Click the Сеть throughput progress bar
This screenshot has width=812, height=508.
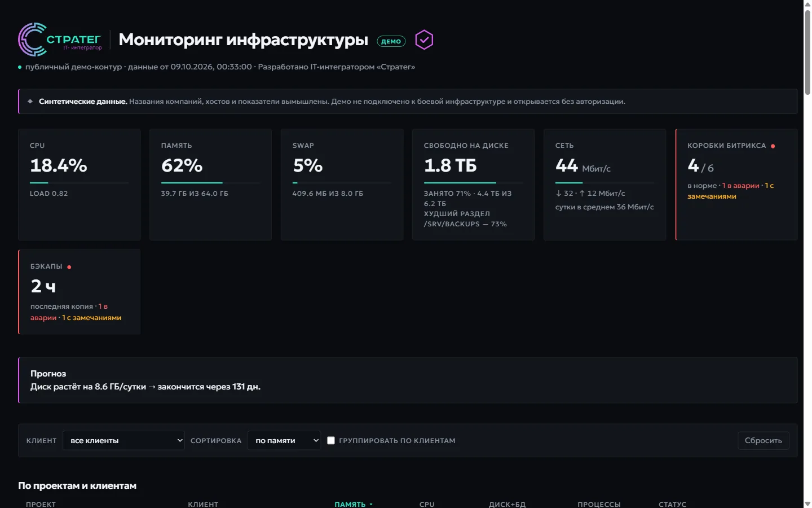pos(604,183)
